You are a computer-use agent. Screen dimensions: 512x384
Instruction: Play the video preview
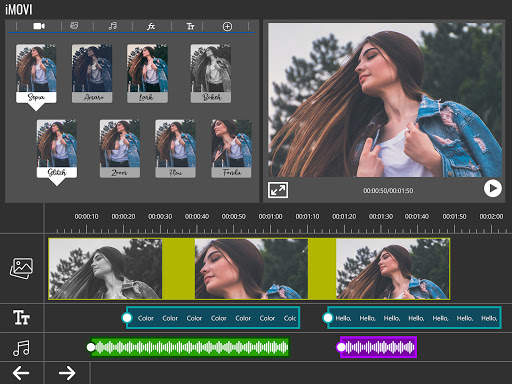tap(493, 188)
